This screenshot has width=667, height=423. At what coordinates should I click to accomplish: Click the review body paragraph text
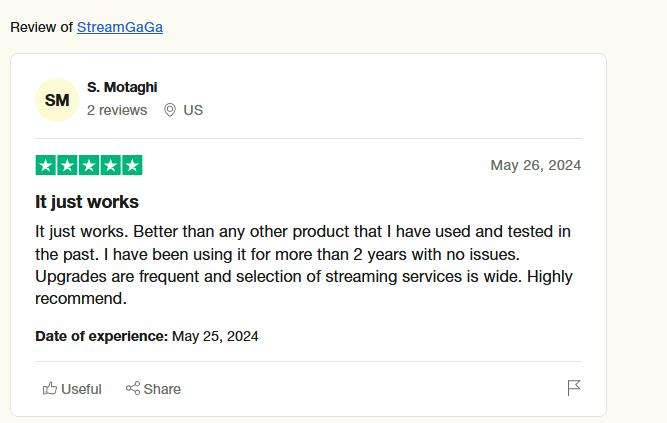pyautogui.click(x=304, y=265)
